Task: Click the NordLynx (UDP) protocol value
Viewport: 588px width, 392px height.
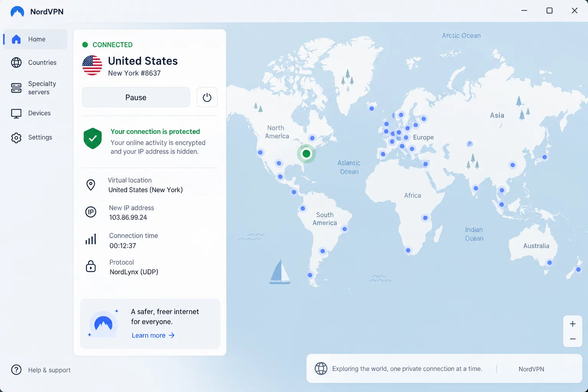Action: (x=134, y=272)
